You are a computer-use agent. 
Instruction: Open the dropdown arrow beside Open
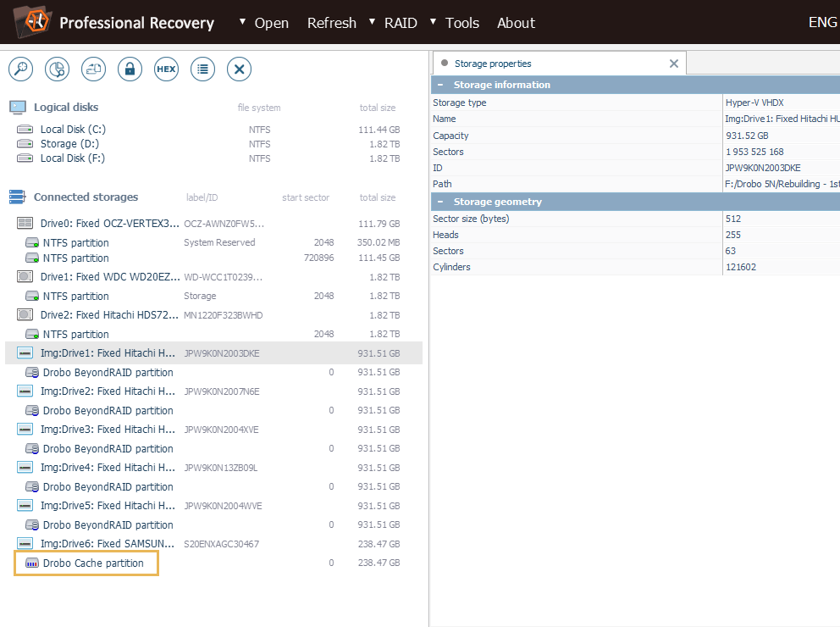pyautogui.click(x=243, y=22)
